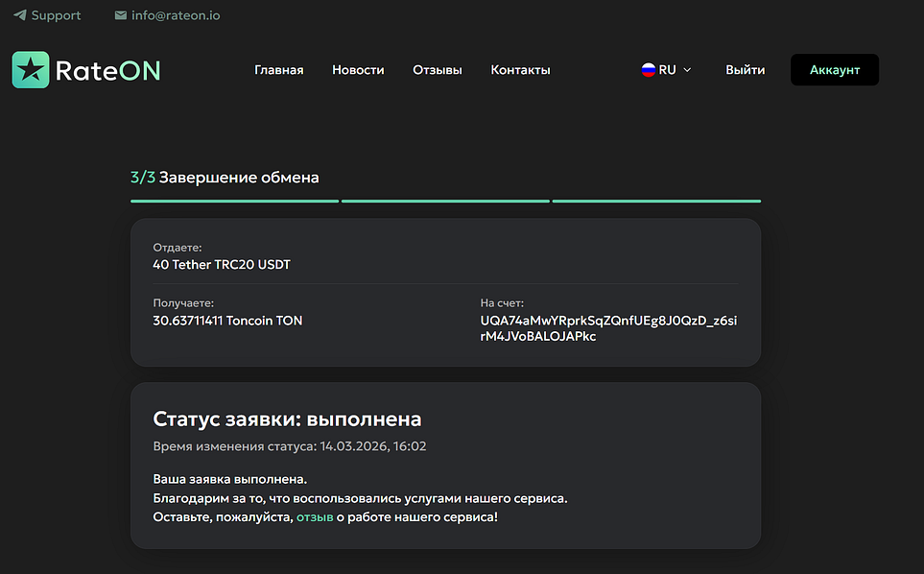Follow the отзыв review link
This screenshot has width=924, height=574.
[x=315, y=517]
